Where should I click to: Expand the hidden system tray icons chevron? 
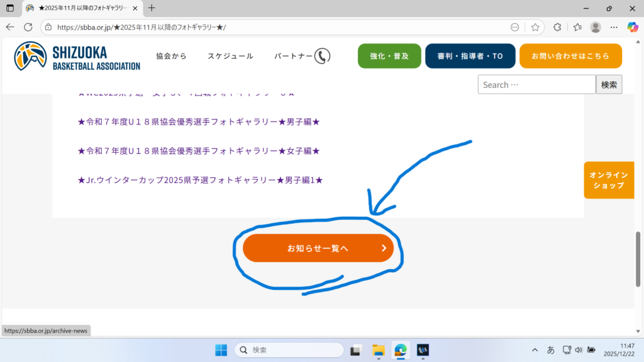(535, 350)
